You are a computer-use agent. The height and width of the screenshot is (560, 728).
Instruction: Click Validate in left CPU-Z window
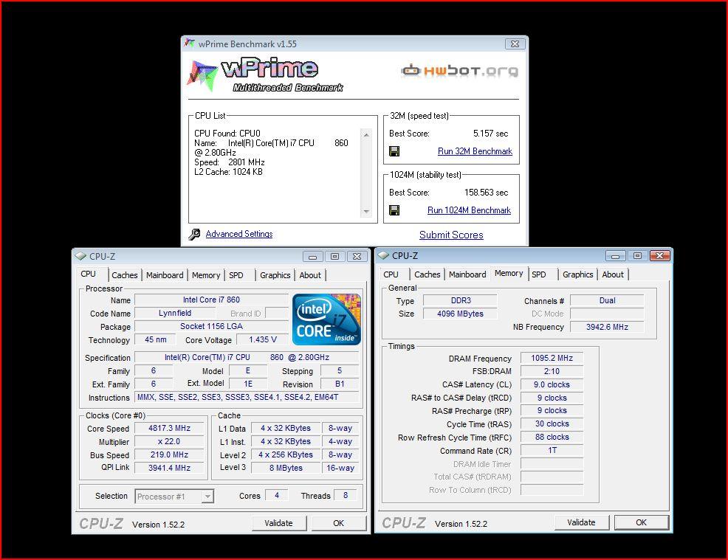point(279,523)
